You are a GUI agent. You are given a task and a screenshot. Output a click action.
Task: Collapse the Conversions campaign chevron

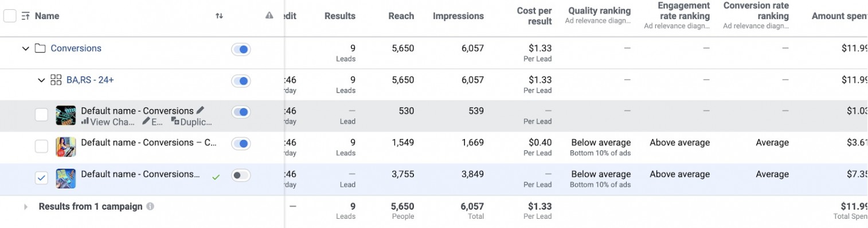click(x=25, y=49)
